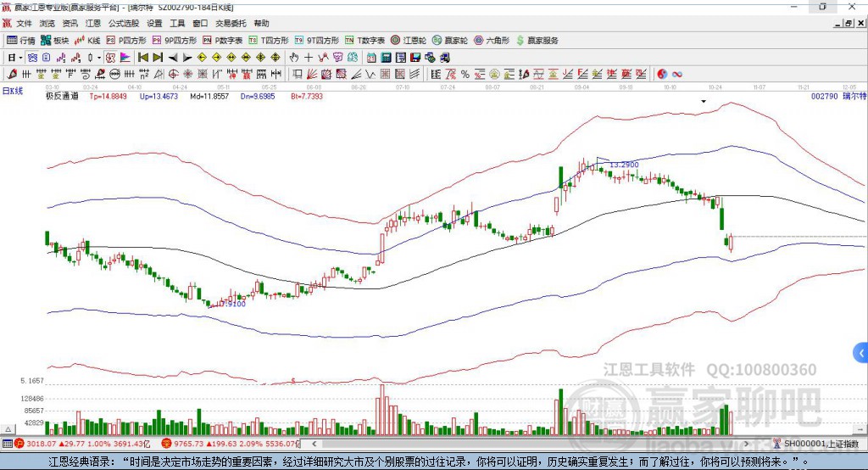Click stock code 002790 label
868x470 pixels.
click(824, 97)
